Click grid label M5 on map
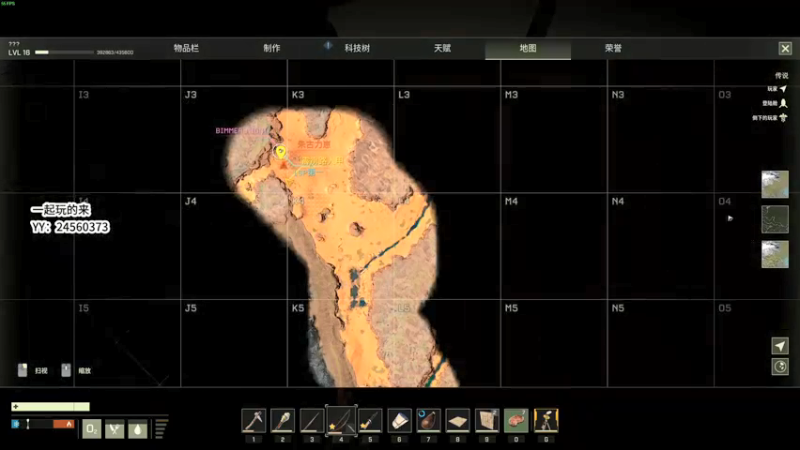800x450 pixels. point(511,308)
